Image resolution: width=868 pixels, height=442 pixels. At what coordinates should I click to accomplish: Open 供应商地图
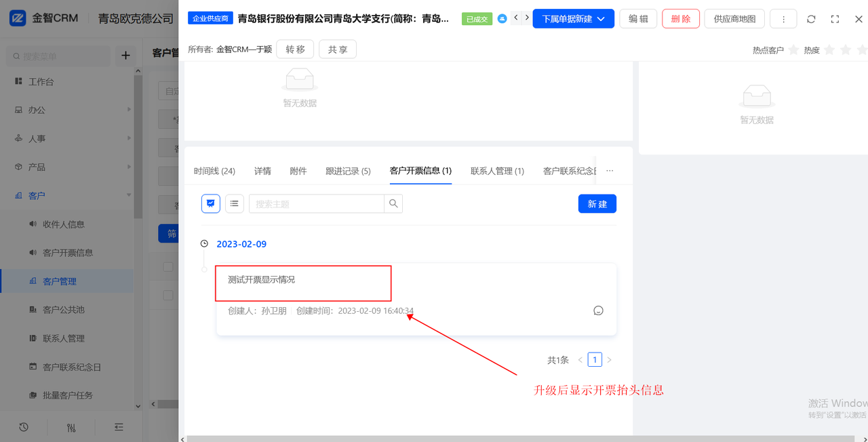[734, 19]
